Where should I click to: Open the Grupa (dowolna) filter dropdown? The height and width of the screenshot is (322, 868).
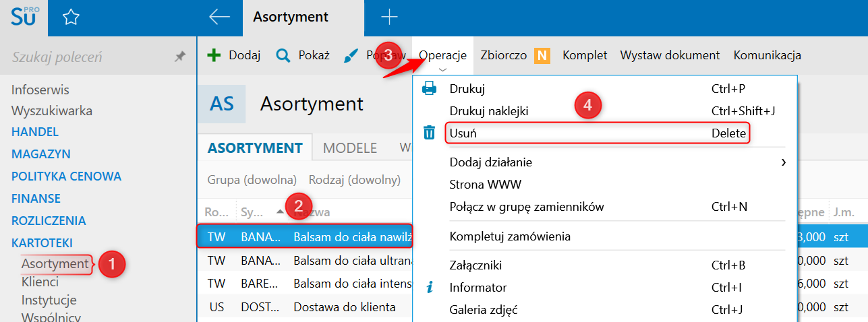[252, 180]
